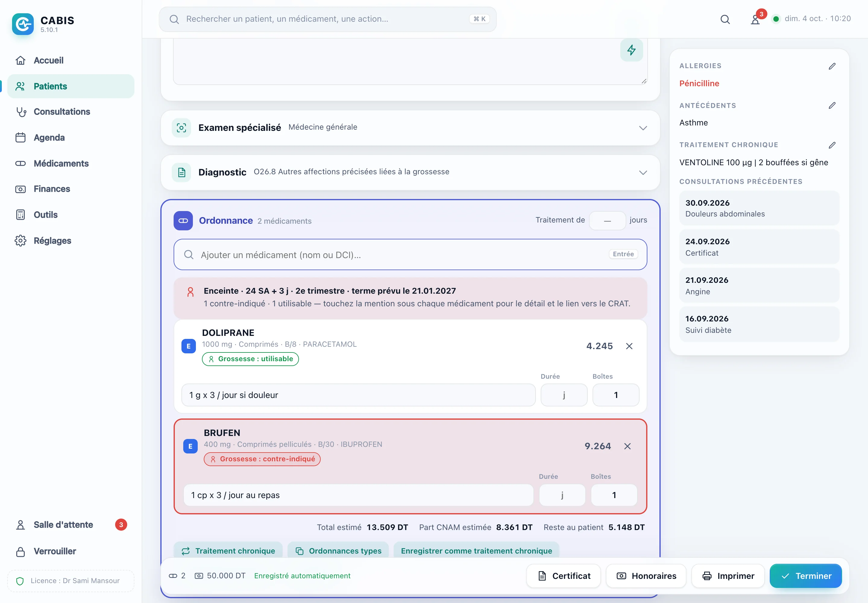Open Ordonnances types templates
Image resolution: width=868 pixels, height=603 pixels.
point(338,551)
